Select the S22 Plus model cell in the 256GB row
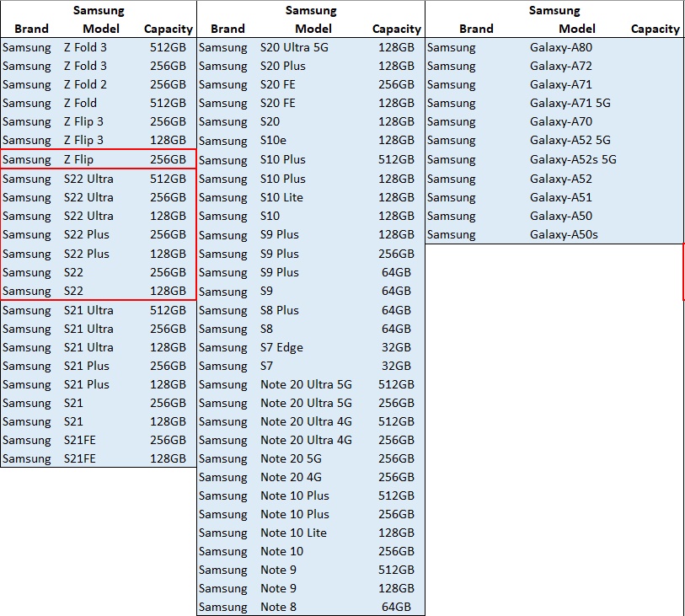Screen dimensions: 685x616 pos(87,234)
